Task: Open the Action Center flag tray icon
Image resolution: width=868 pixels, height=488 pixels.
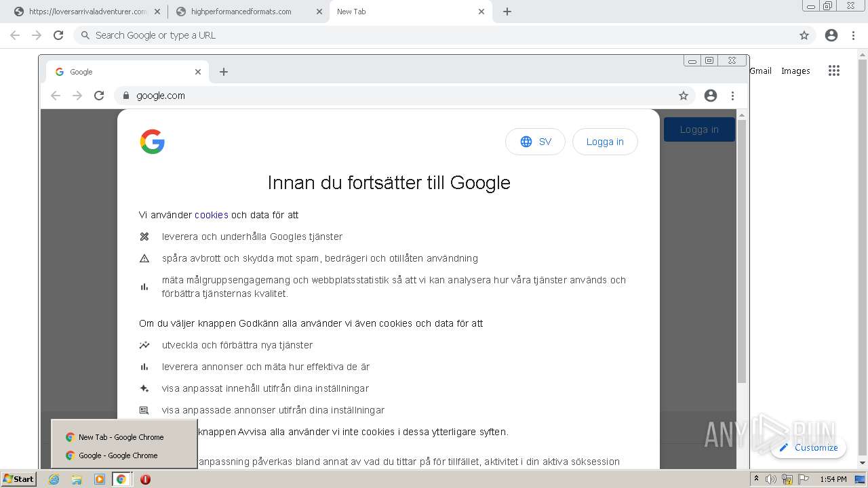Action: coord(804,479)
